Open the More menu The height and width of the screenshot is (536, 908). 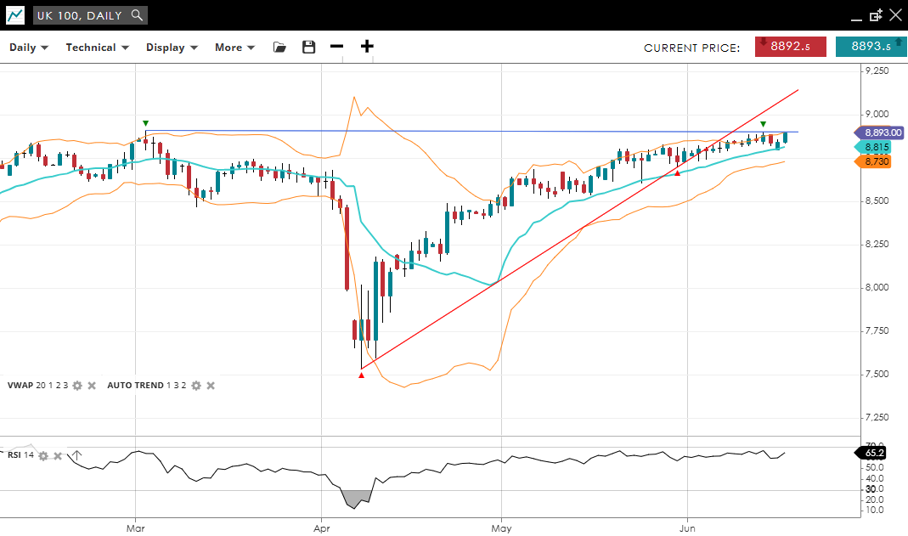[x=234, y=47]
